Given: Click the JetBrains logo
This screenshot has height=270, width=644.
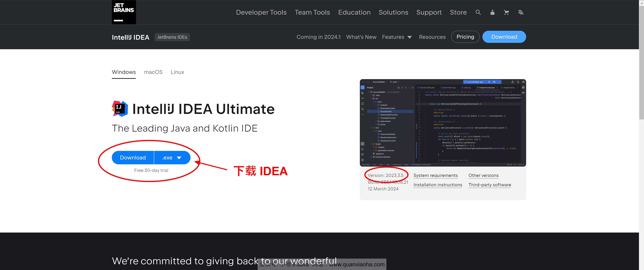Looking at the screenshot, I should tap(124, 12).
